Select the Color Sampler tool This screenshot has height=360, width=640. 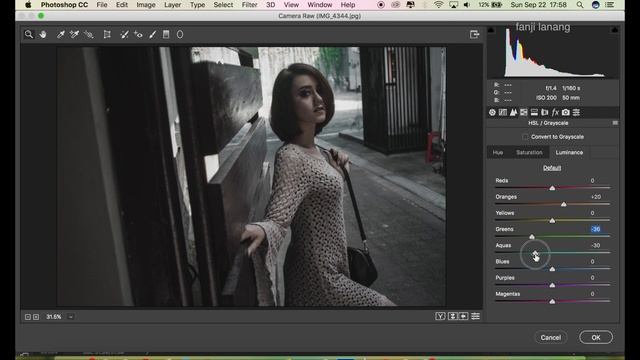coord(74,35)
